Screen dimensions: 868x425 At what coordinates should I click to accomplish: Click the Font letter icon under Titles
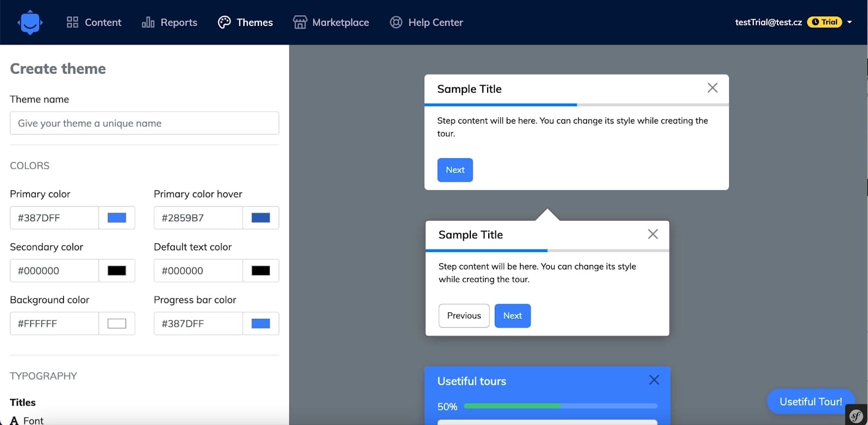14,421
